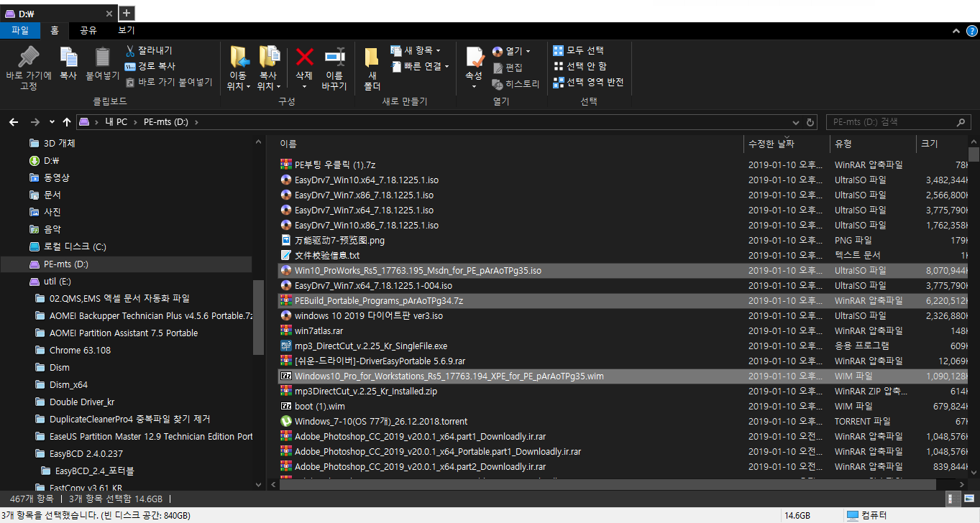Sort by Date modified (수정한 날짜) header
Image resolution: width=980 pixels, height=523 pixels.
point(787,144)
